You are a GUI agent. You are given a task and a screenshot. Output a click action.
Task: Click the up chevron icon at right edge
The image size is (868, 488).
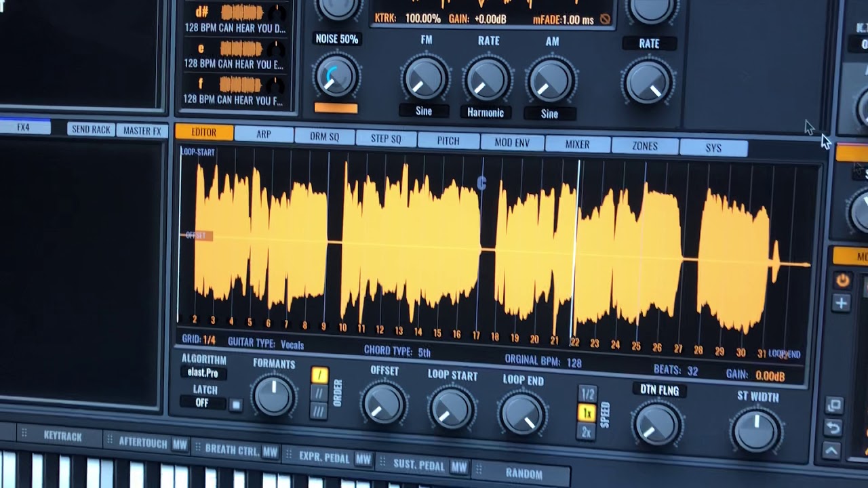coord(832,450)
